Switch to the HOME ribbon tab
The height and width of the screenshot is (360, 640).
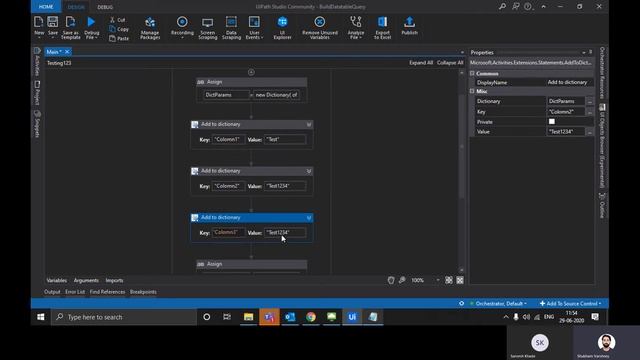pyautogui.click(x=46, y=7)
